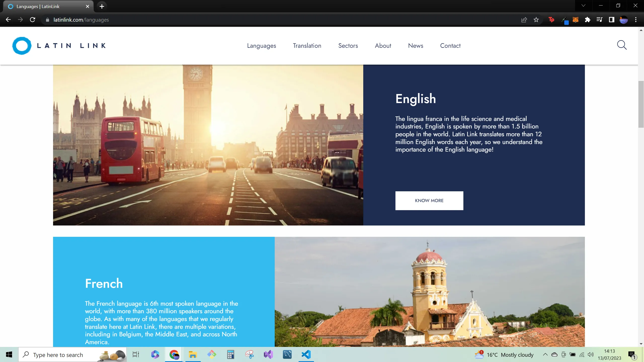The height and width of the screenshot is (362, 644).
Task: Click the Tampermonkey extension icon
Action: click(x=551, y=20)
